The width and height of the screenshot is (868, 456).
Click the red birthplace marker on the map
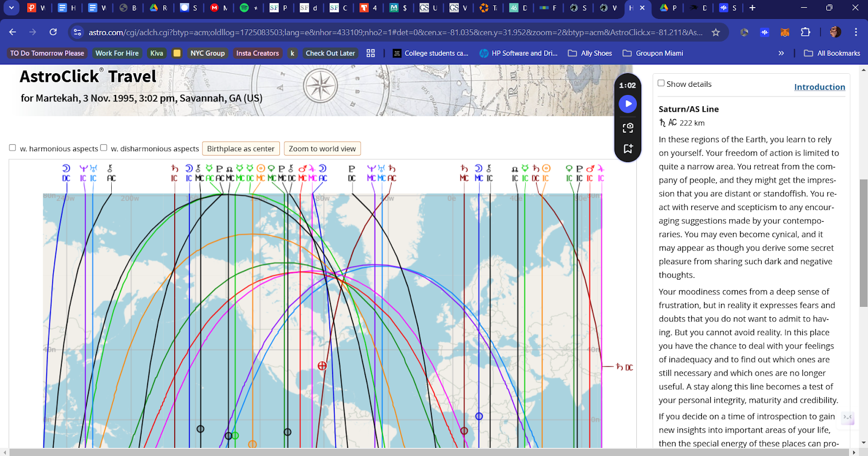[x=322, y=366]
